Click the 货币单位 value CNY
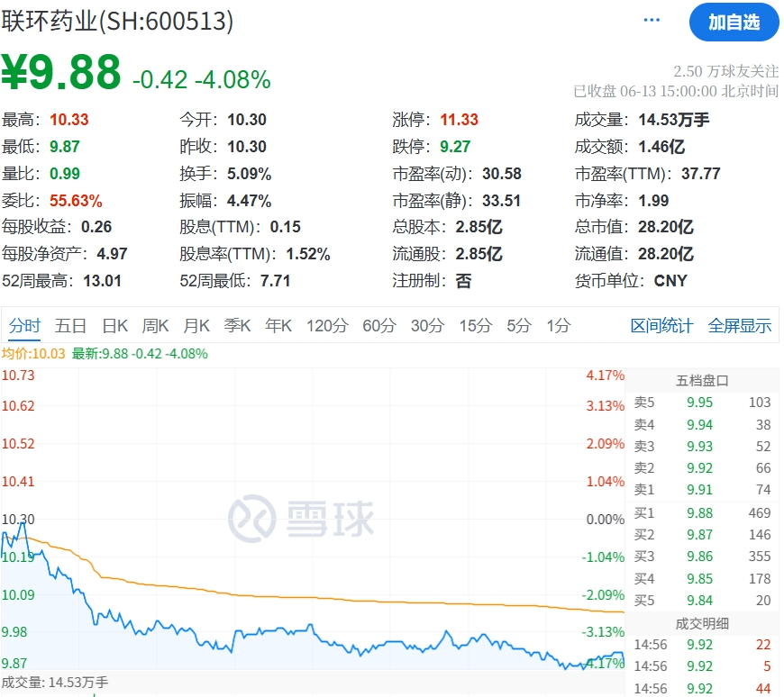784x697 pixels. coord(670,281)
